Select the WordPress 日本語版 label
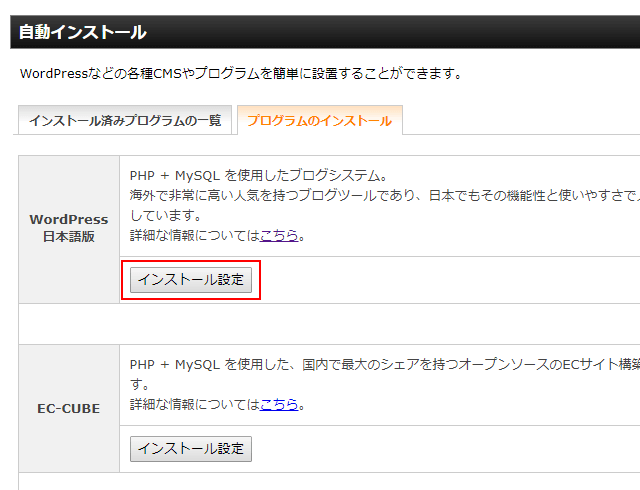 (69, 228)
